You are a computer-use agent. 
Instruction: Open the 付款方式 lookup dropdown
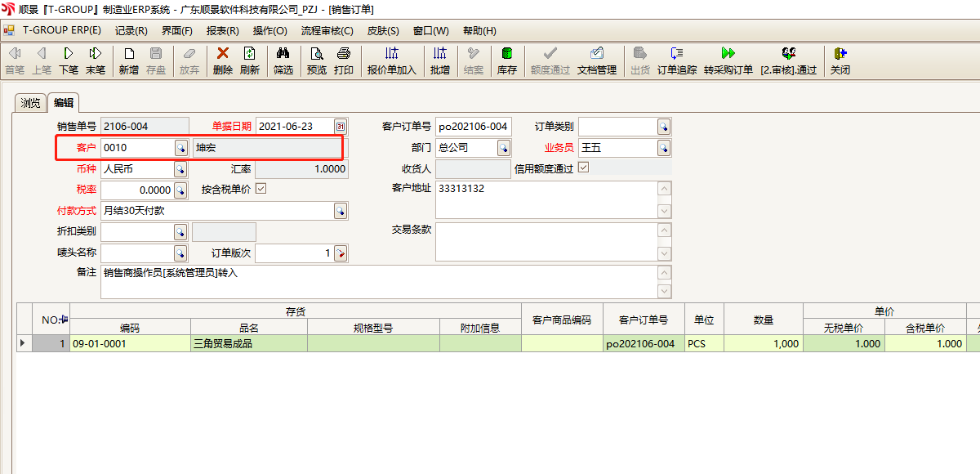pyautogui.click(x=340, y=211)
